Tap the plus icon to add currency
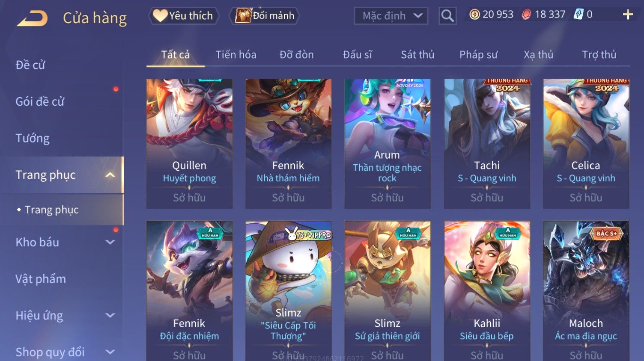The width and height of the screenshot is (644, 361). (x=628, y=15)
